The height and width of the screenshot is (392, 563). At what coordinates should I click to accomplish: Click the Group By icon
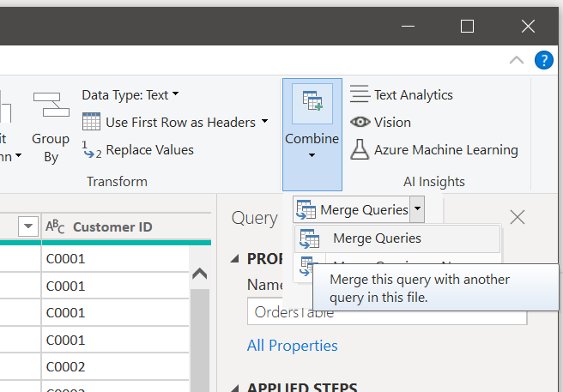click(51, 106)
